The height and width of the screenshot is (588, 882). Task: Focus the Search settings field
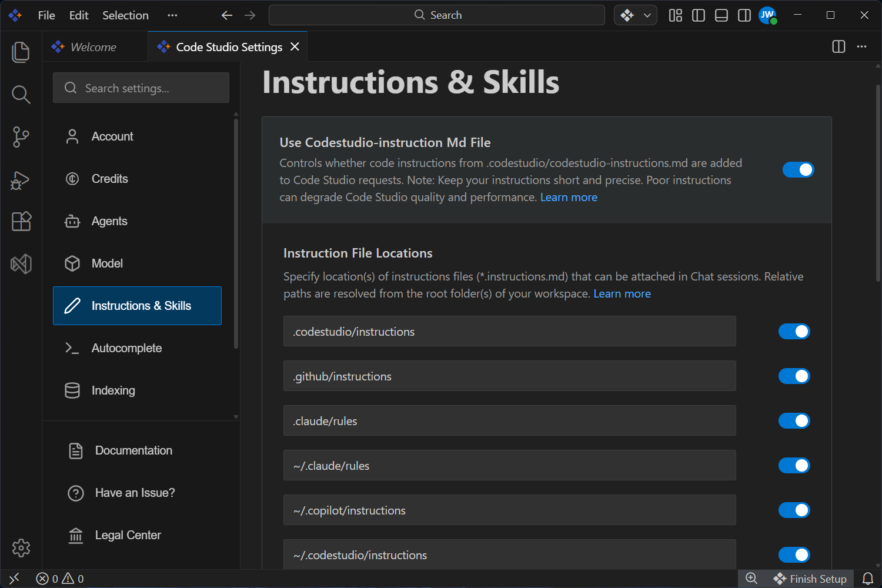141,88
